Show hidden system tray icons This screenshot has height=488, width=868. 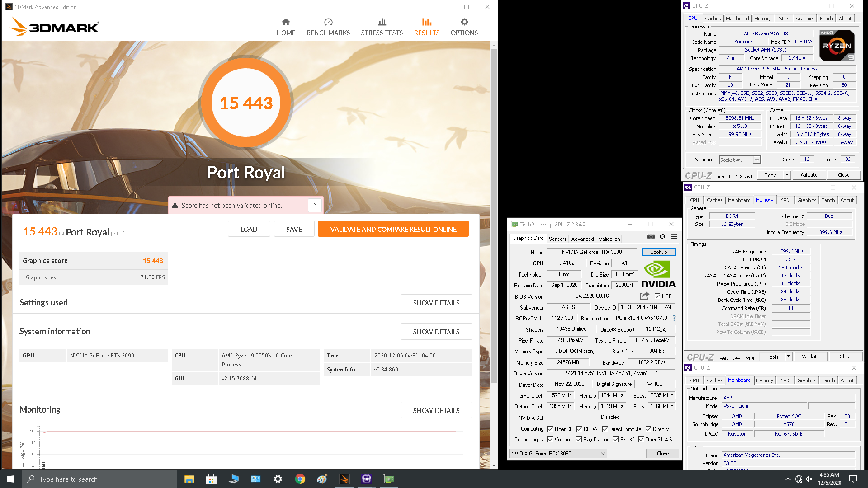[x=788, y=479]
